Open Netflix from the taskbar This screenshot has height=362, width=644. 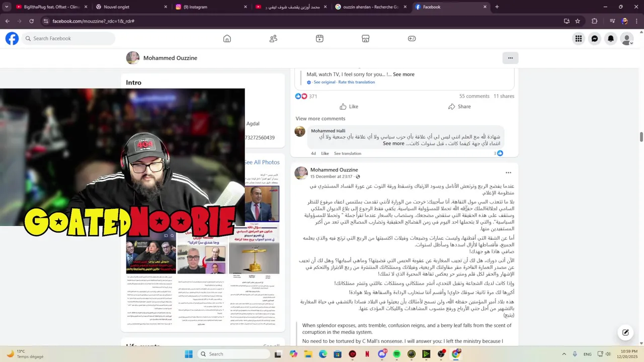[x=367, y=354]
